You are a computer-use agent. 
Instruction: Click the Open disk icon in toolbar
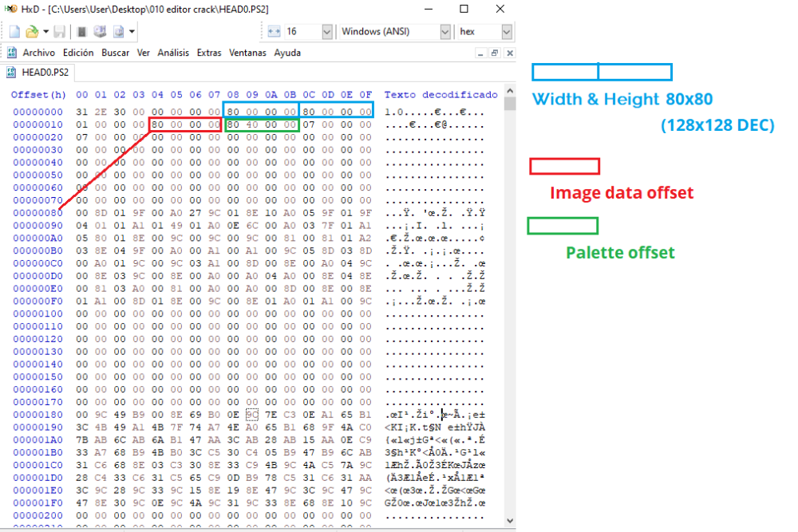point(100,32)
